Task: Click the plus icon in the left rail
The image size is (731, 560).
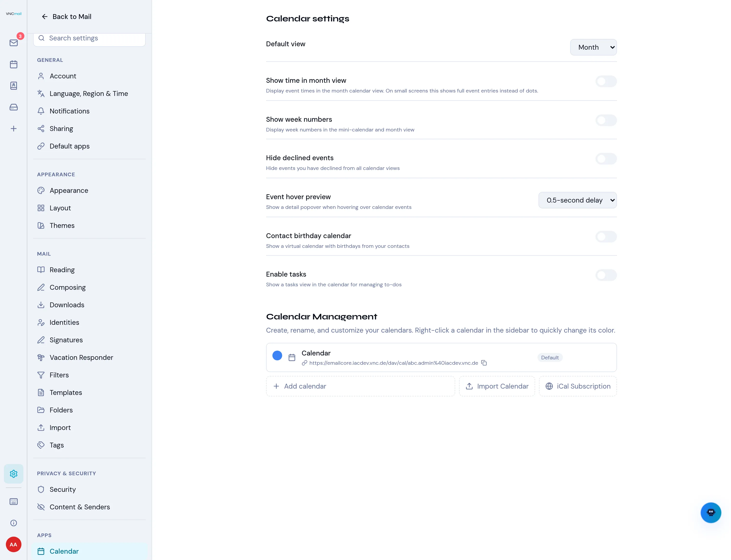Action: pos(14,129)
